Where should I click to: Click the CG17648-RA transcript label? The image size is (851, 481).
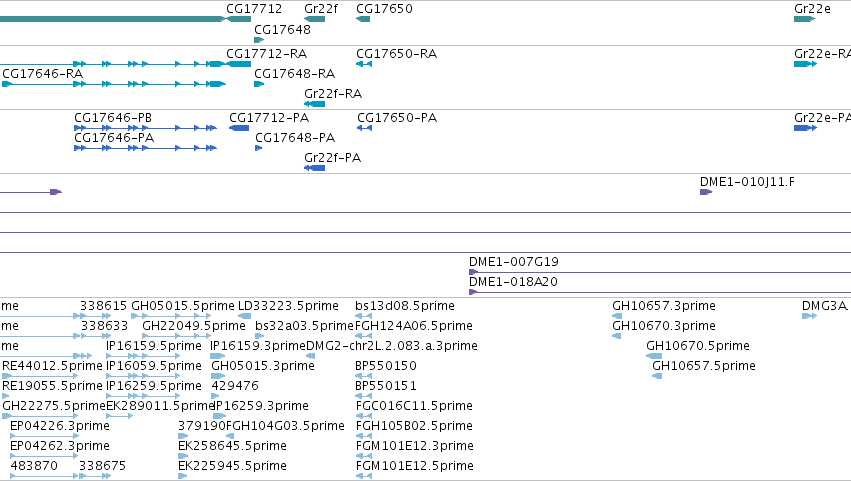294,73
